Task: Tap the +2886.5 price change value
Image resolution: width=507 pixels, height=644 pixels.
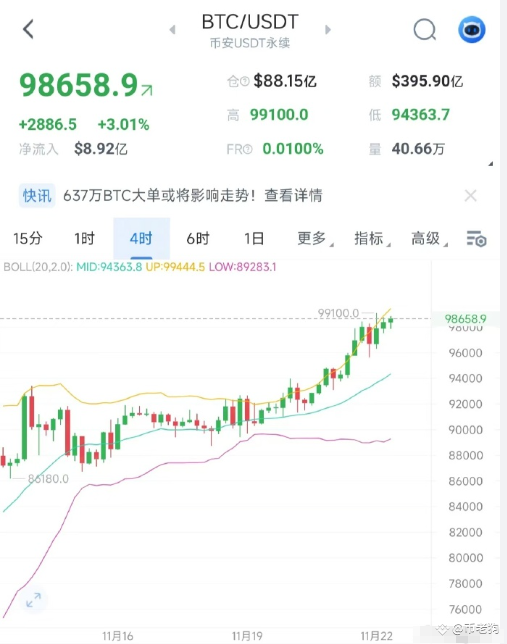Action: click(48, 124)
